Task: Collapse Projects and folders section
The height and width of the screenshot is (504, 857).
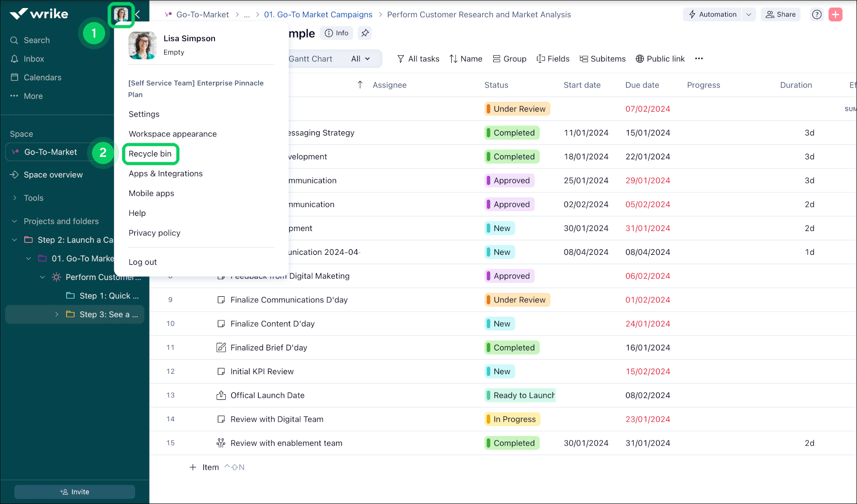Action: point(15,221)
